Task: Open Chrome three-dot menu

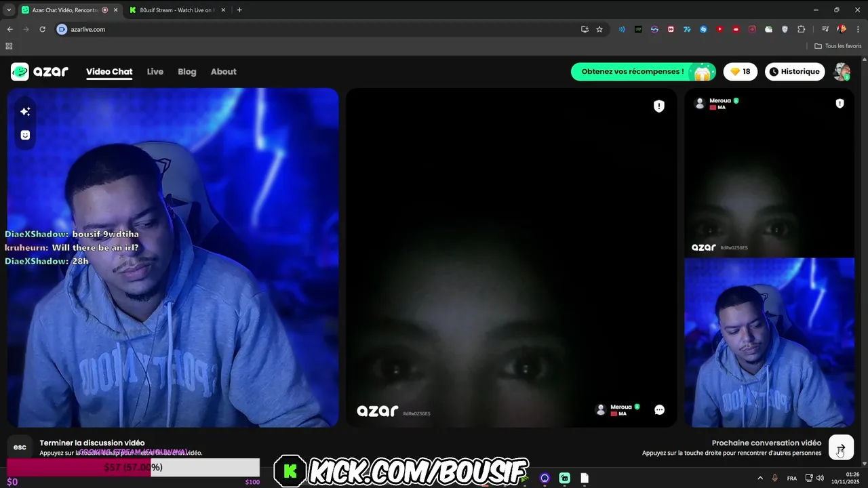Action: click(858, 29)
